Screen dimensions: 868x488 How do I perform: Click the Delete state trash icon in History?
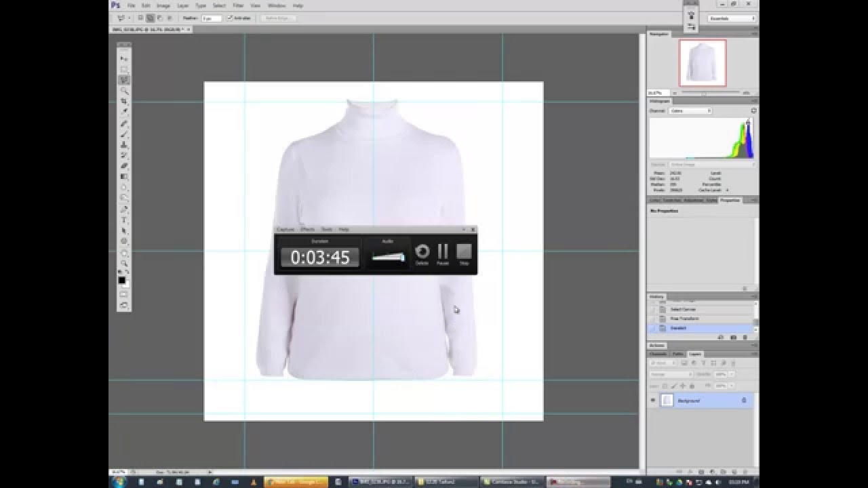pyautogui.click(x=745, y=337)
